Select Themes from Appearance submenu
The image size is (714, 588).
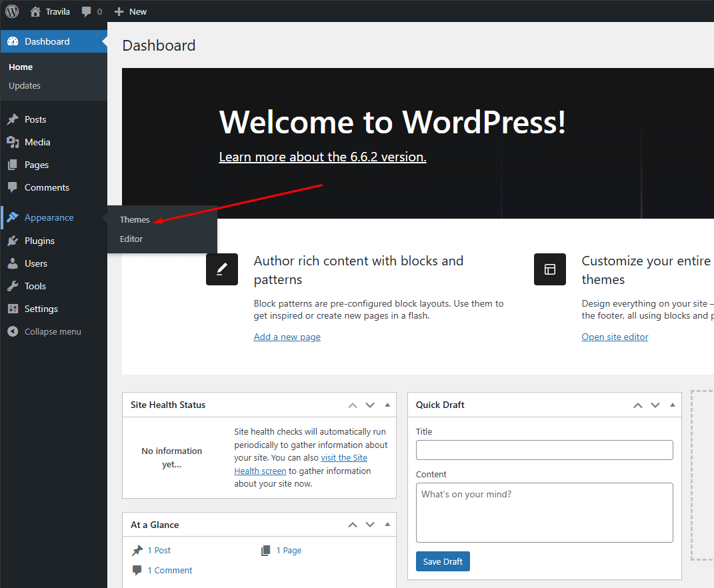click(x=135, y=220)
